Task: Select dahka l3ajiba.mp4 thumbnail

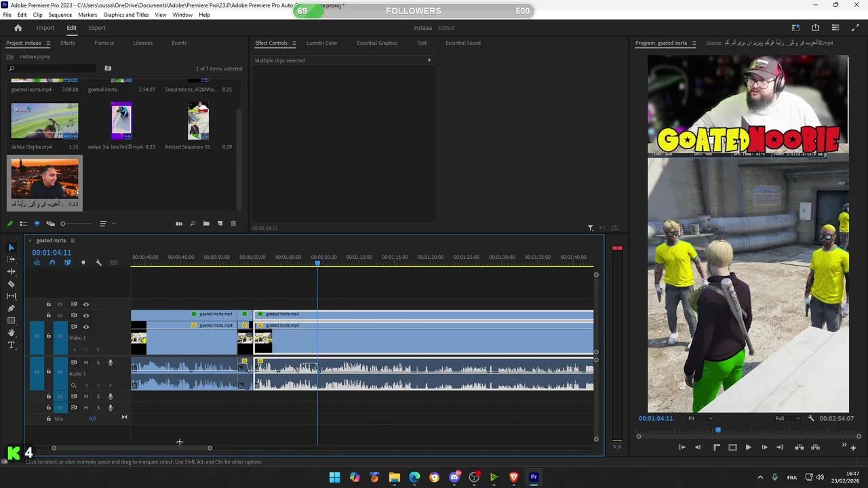Action: [45, 121]
